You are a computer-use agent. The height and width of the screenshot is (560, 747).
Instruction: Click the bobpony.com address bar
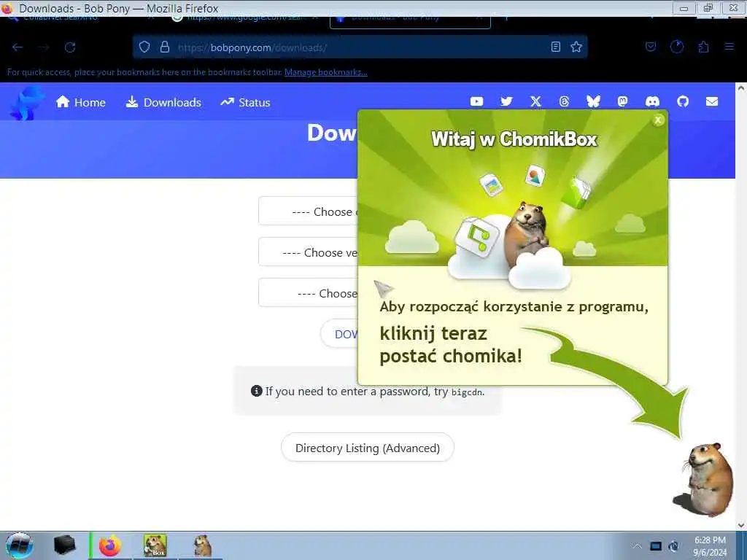coord(360,47)
